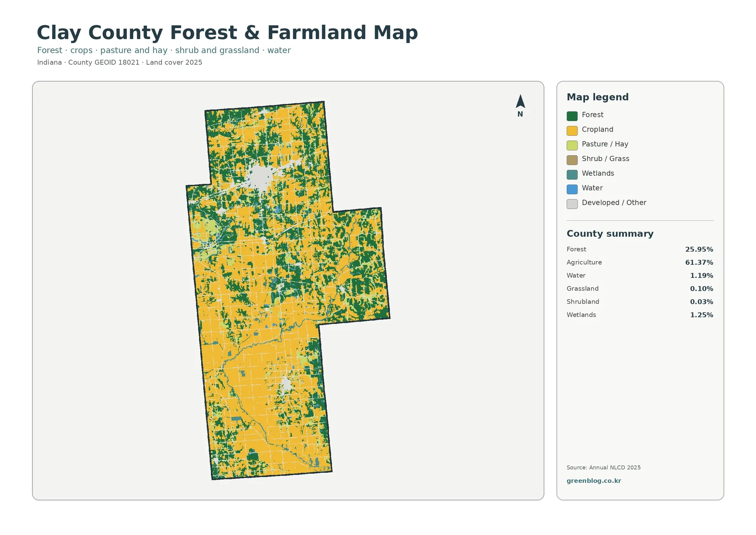The width and height of the screenshot is (756, 535).
Task: Click the Wetlands 1.25% summary value
Action: [701, 315]
